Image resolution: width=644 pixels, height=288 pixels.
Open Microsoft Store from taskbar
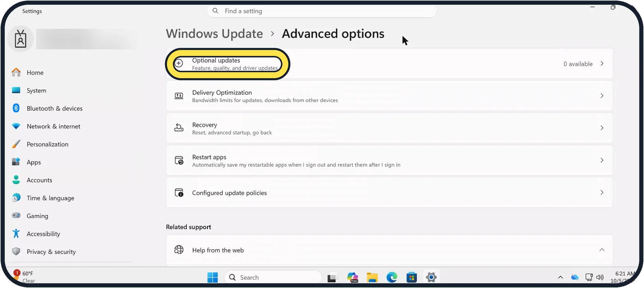412,278
